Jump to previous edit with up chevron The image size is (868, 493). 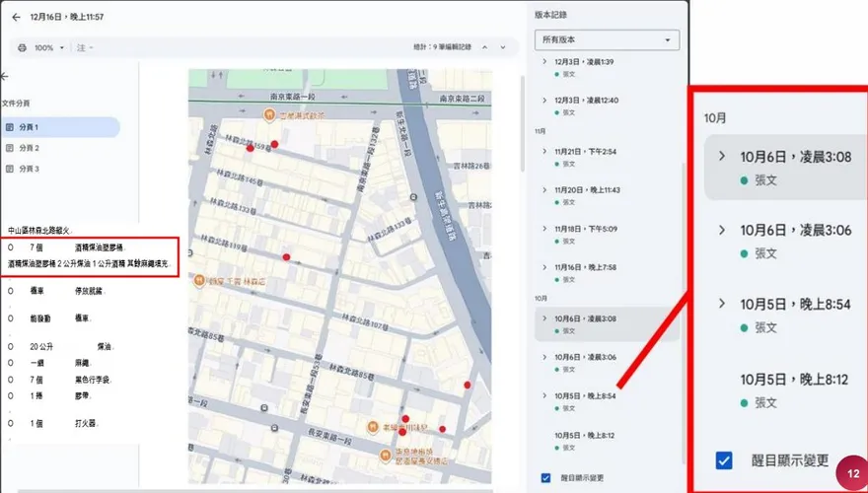tap(485, 47)
